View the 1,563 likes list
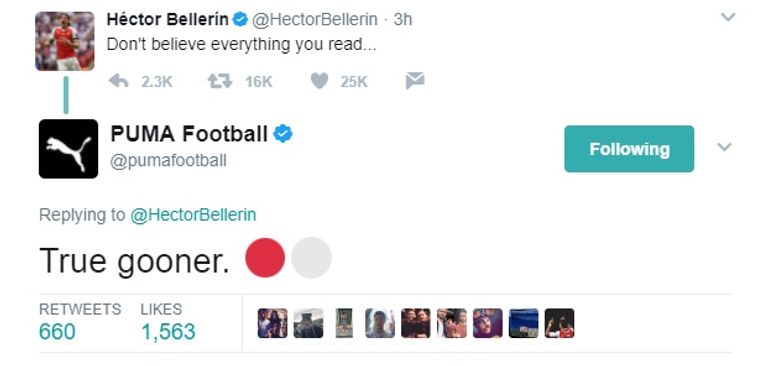Screen dimensions: 768x366 [168, 332]
